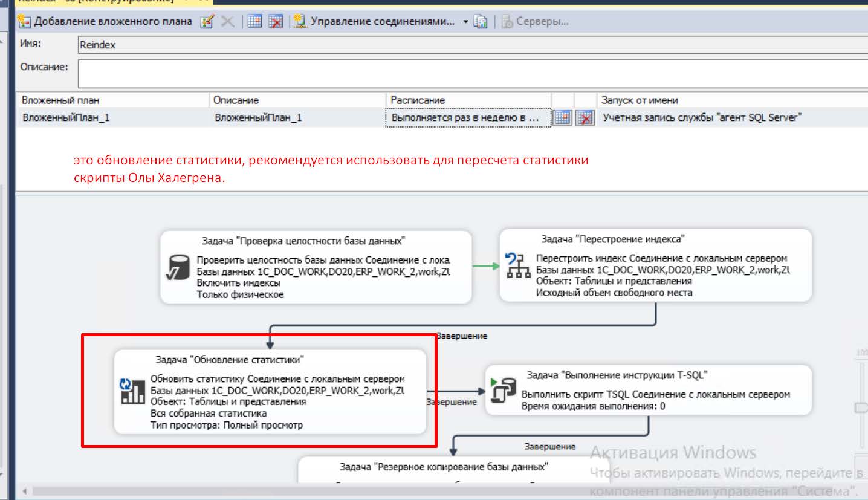868x500 pixels.
Task: Click the Серверы toolbar button
Action: click(535, 22)
